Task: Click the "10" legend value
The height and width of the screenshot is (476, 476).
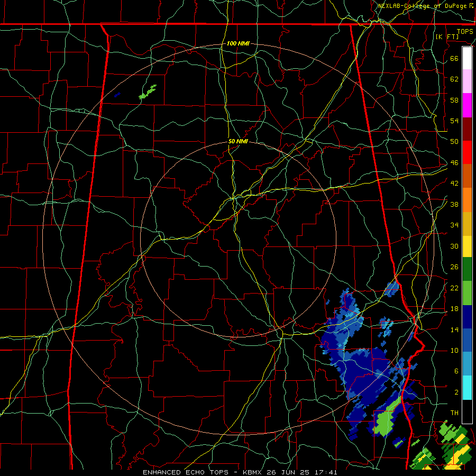Action: point(454,350)
